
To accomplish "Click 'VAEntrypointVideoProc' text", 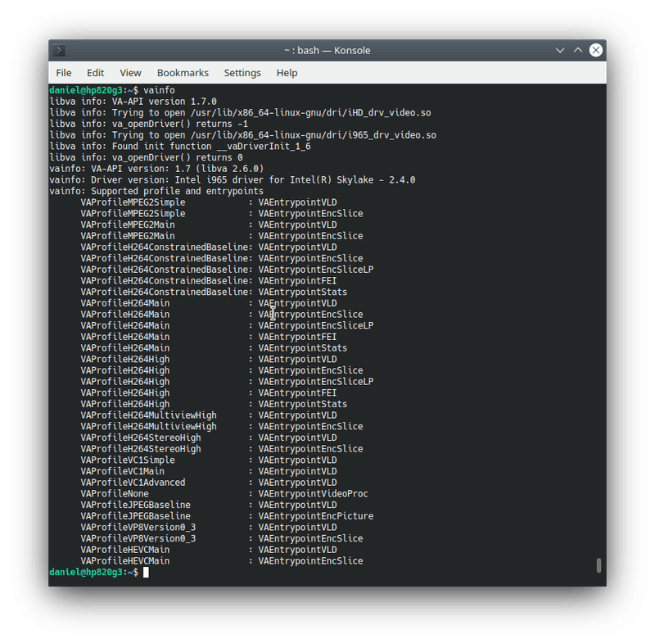I will pos(313,494).
